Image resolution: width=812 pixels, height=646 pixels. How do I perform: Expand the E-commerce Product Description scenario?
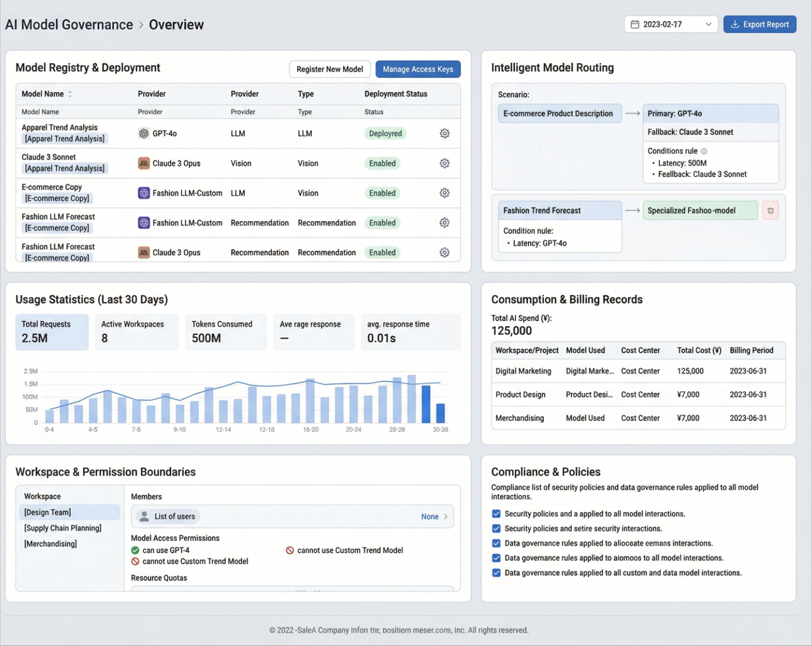[x=560, y=113]
